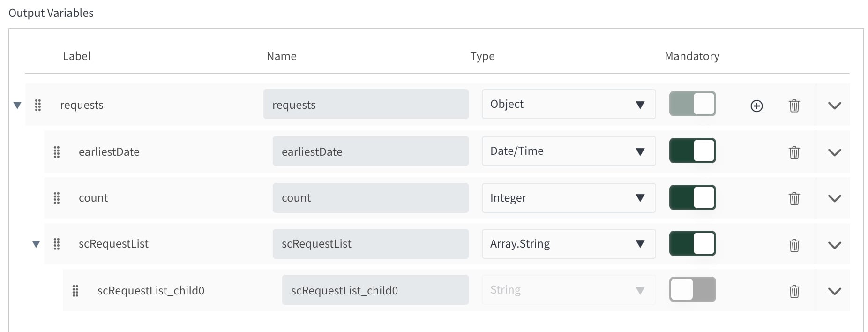Click drag handle next to count label
The height and width of the screenshot is (332, 868).
[x=57, y=198]
